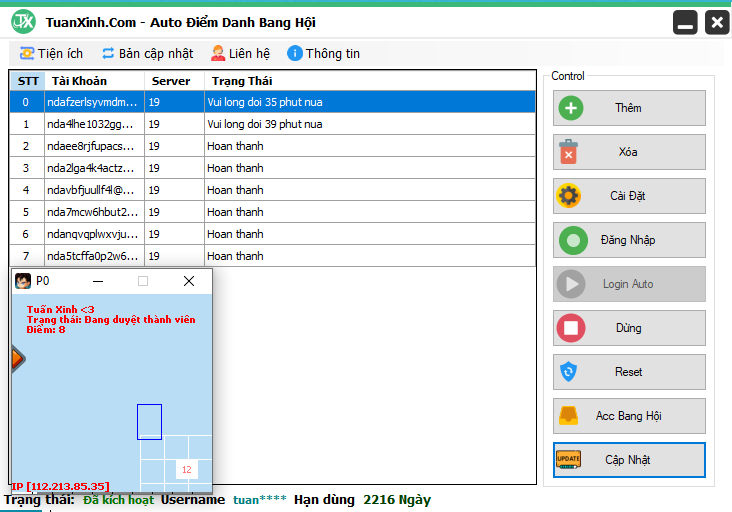
Task: Open the Tiện ích menu
Action: pyautogui.click(x=51, y=53)
